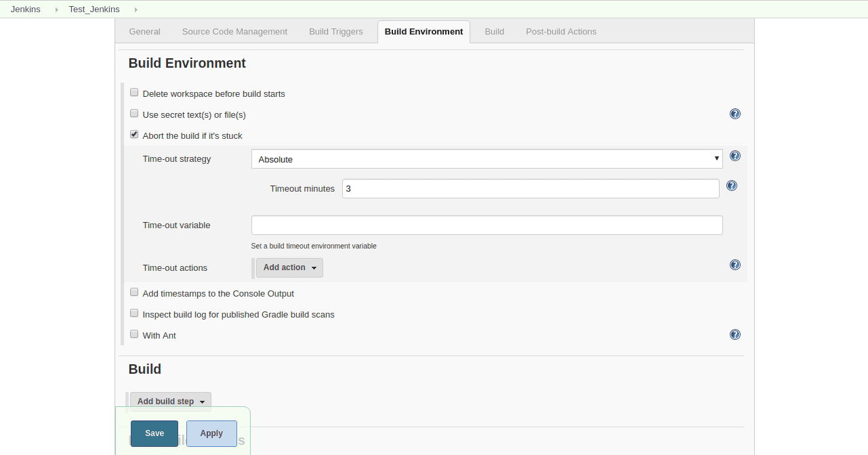Image resolution: width=868 pixels, height=455 pixels.
Task: Check Inspect build log for Gradle scans
Action: pos(134,313)
